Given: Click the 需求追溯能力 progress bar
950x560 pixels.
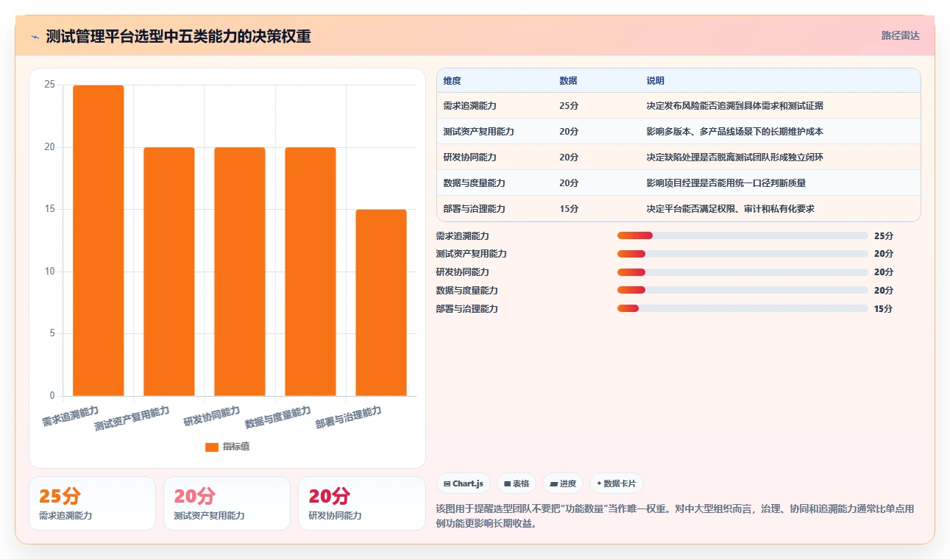Looking at the screenshot, I should tap(742, 235).
